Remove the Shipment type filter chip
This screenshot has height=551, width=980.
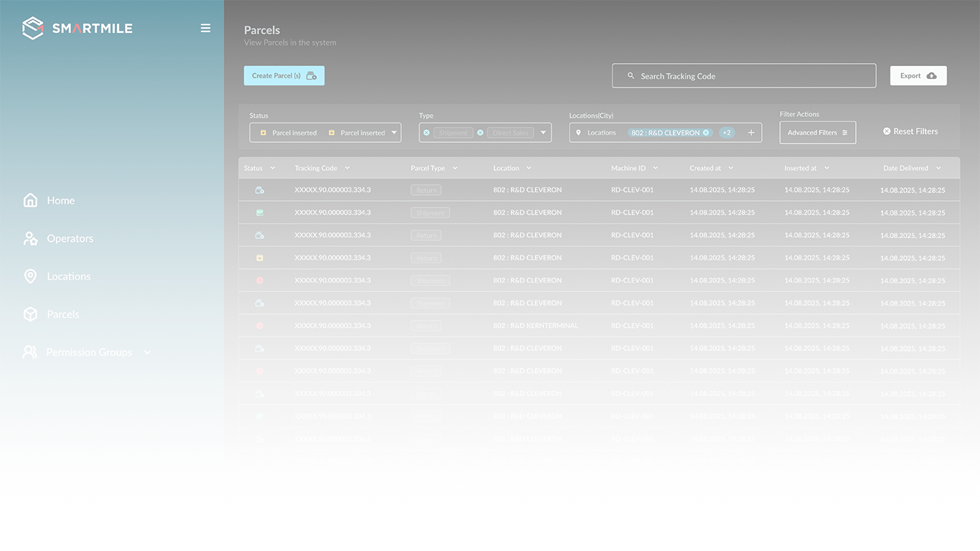[x=426, y=133]
